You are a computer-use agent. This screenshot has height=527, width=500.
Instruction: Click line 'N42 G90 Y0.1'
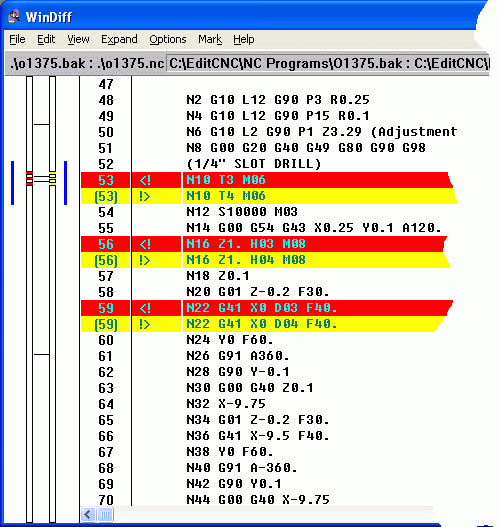pyautogui.click(x=234, y=484)
